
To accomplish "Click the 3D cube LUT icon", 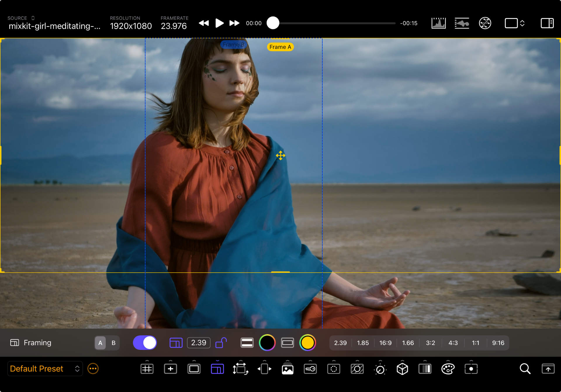I will tap(402, 369).
